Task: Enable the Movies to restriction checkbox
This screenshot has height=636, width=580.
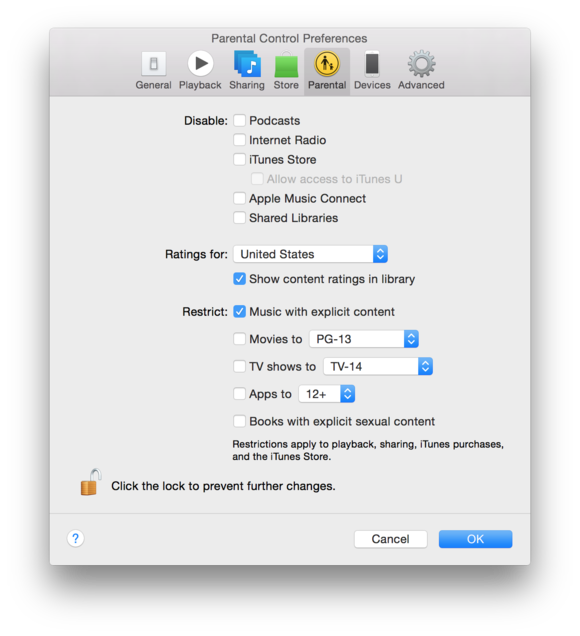Action: point(239,339)
